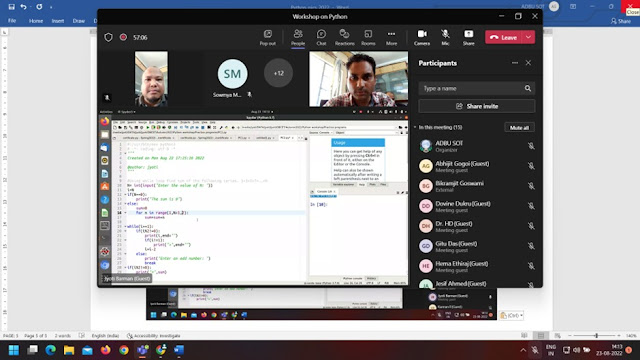This screenshot has height=360, width=640.
Task: Unmute the Mic in Teams toolbar
Action: coord(445,37)
